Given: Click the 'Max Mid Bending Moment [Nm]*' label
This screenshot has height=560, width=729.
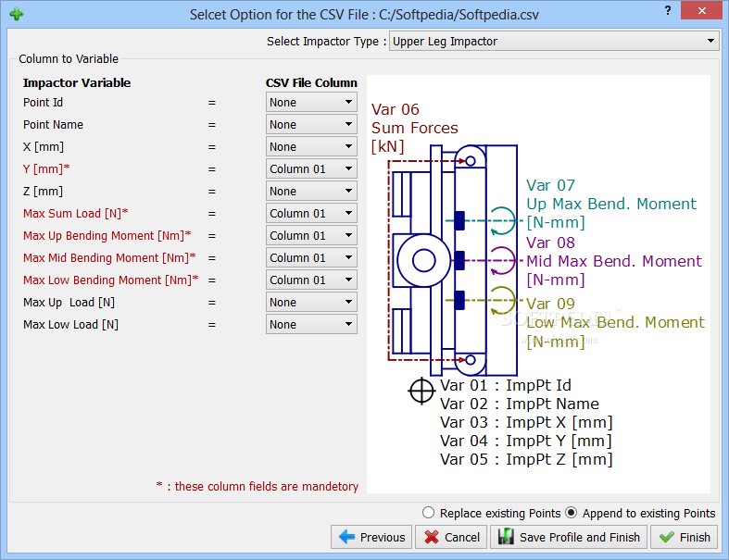Looking at the screenshot, I should tap(109, 258).
